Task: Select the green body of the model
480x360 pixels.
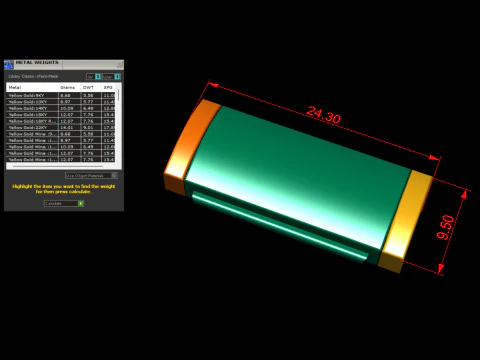Action: tap(297, 180)
